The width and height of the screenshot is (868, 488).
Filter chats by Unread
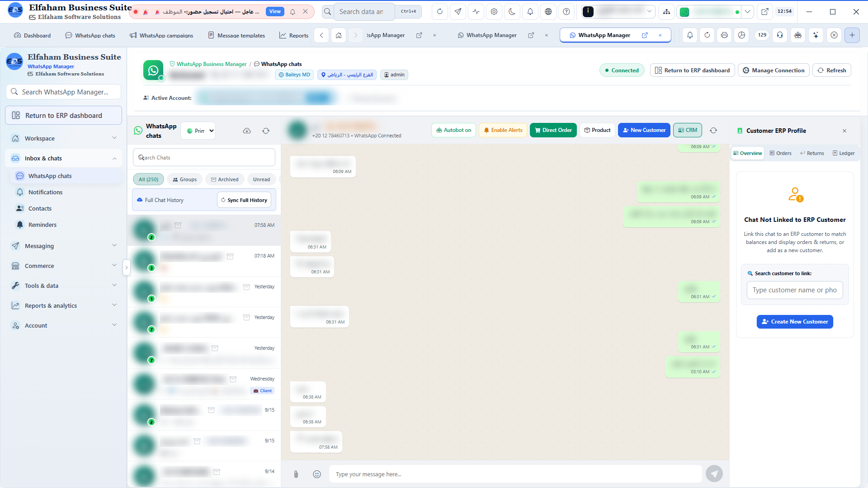click(x=261, y=179)
